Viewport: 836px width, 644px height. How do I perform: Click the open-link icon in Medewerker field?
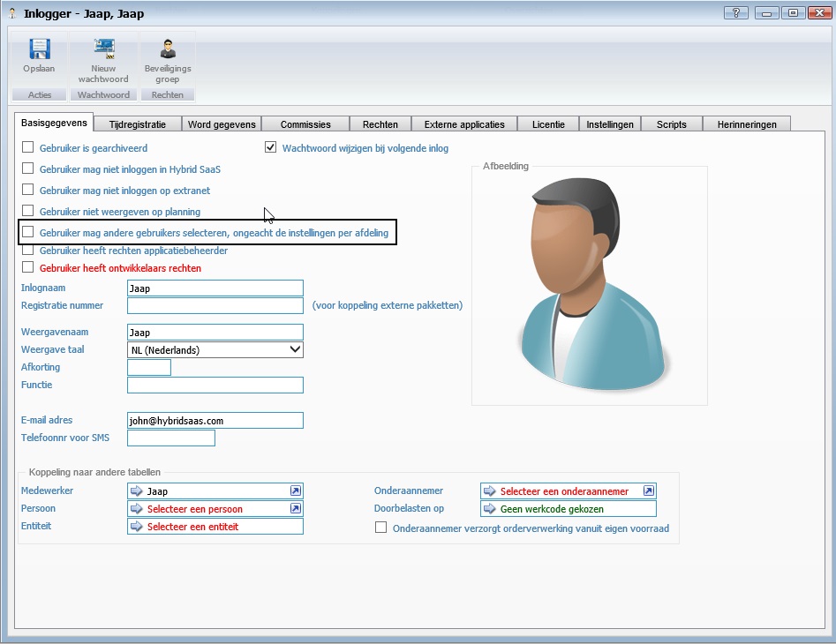[x=295, y=491]
